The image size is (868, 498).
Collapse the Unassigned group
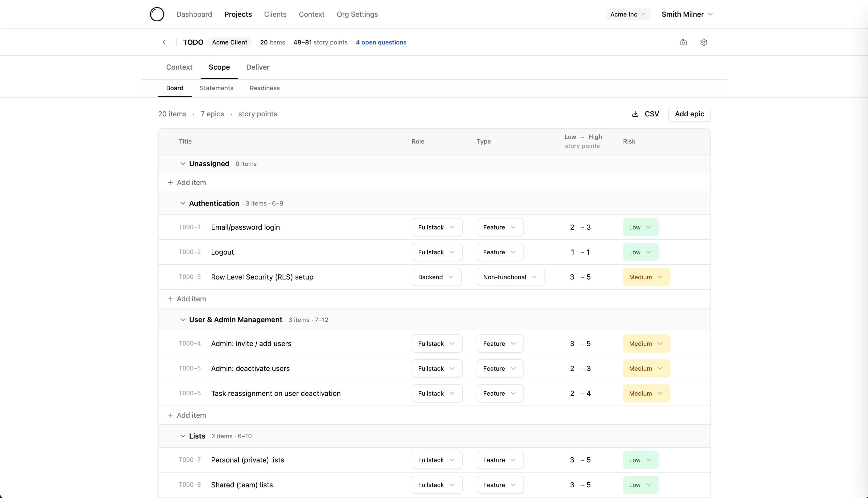coord(183,164)
